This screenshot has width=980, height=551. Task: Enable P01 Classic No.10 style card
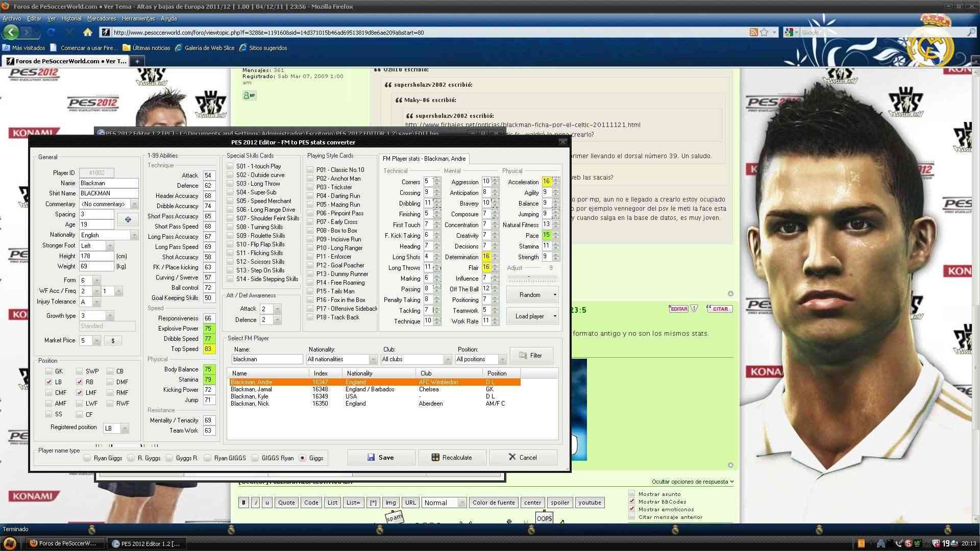(x=310, y=170)
